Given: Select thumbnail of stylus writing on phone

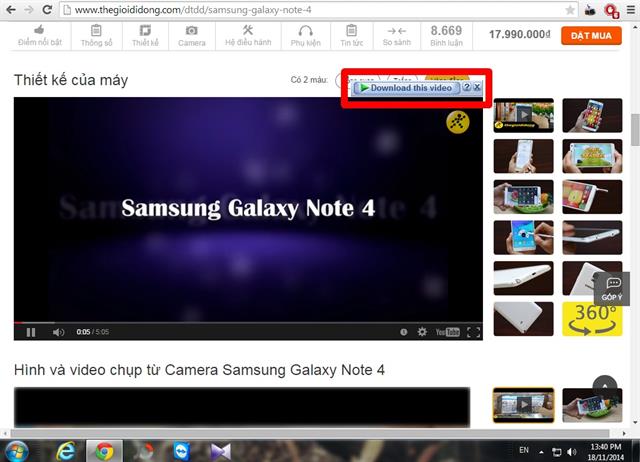Looking at the screenshot, I should point(524,238).
